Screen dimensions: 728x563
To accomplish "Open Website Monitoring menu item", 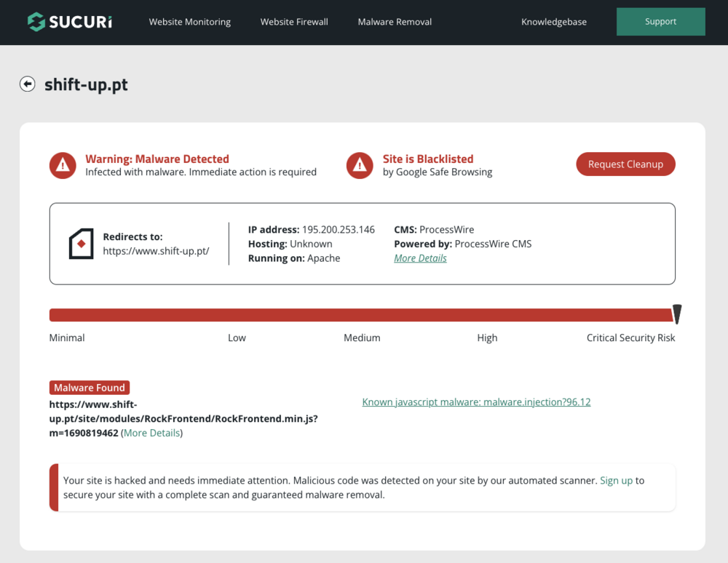I will pyautogui.click(x=189, y=22).
